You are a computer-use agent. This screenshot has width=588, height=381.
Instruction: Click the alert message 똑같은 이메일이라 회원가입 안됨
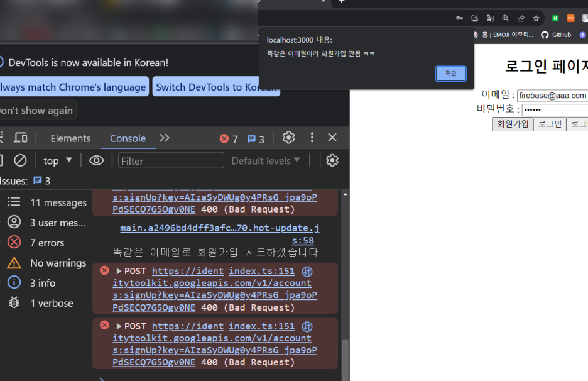(x=320, y=53)
